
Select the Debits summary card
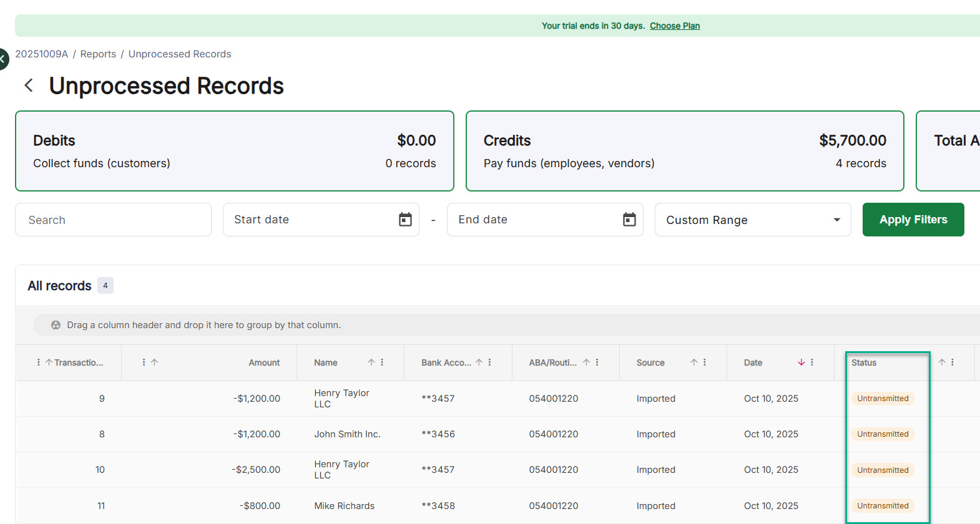(x=234, y=151)
